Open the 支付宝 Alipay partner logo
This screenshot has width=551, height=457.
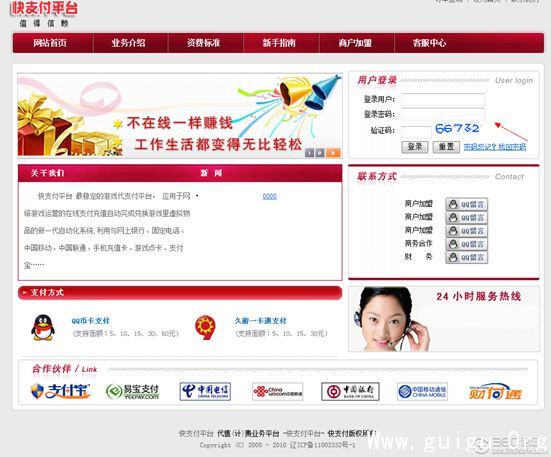(60, 391)
